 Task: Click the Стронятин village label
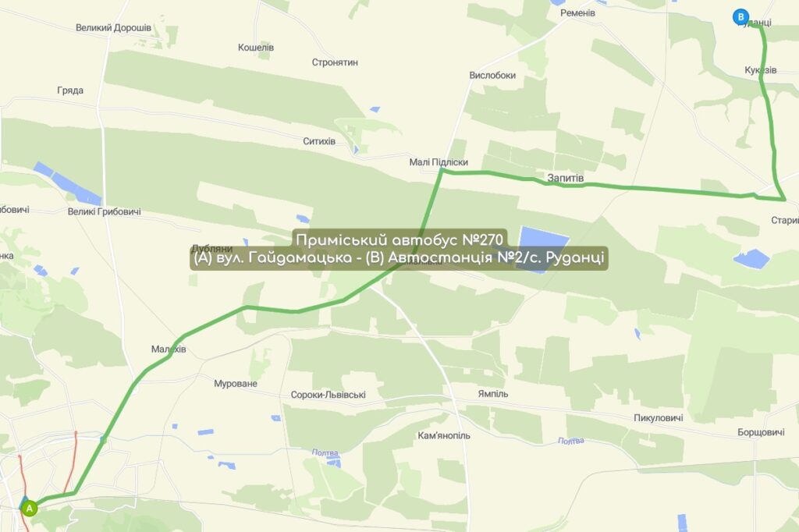335,62
